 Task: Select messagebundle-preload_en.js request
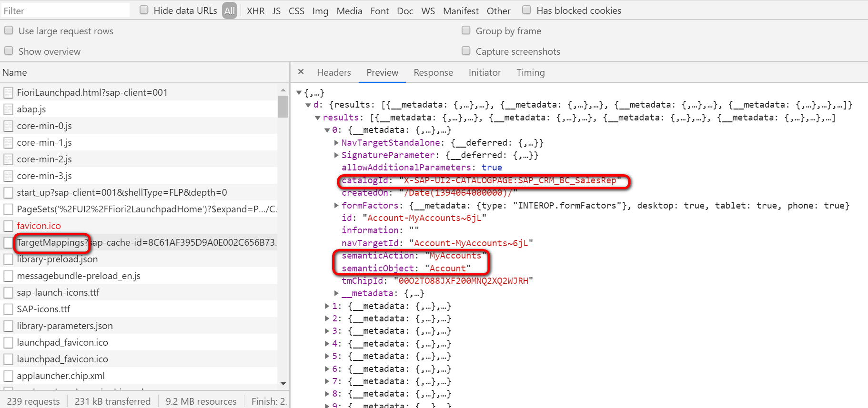[139, 276]
